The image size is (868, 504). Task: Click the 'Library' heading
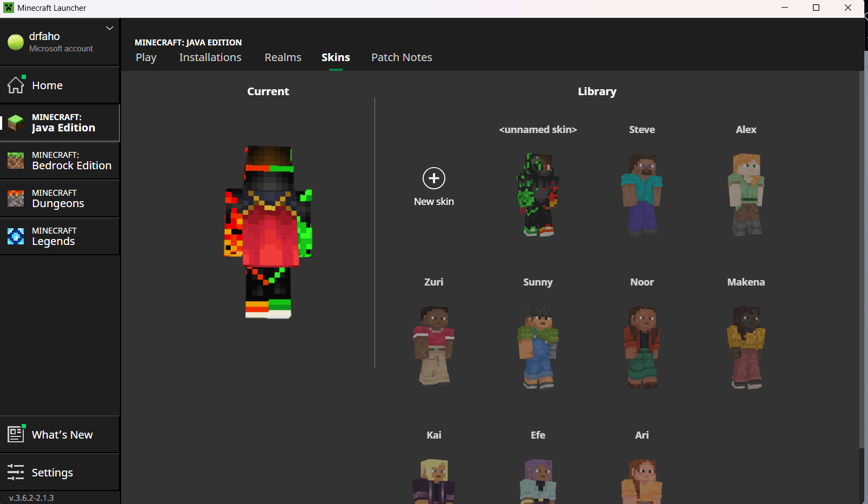(x=597, y=91)
